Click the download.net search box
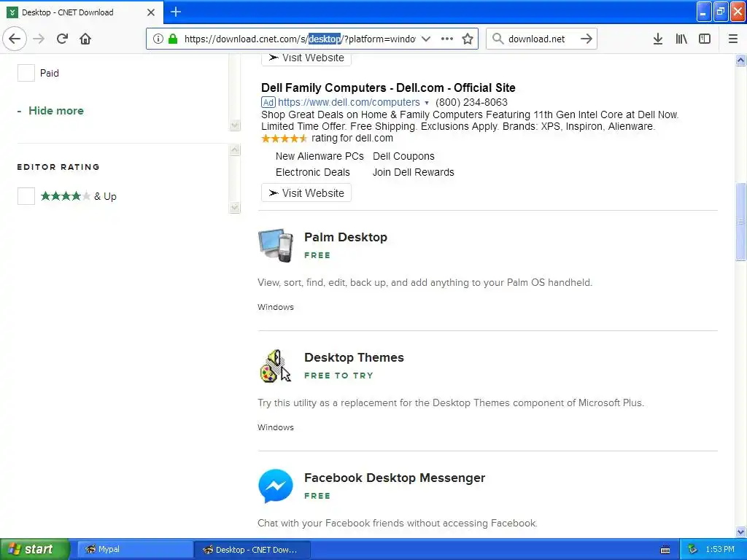Screen dimensions: 747x560 pyautogui.click(x=541, y=39)
